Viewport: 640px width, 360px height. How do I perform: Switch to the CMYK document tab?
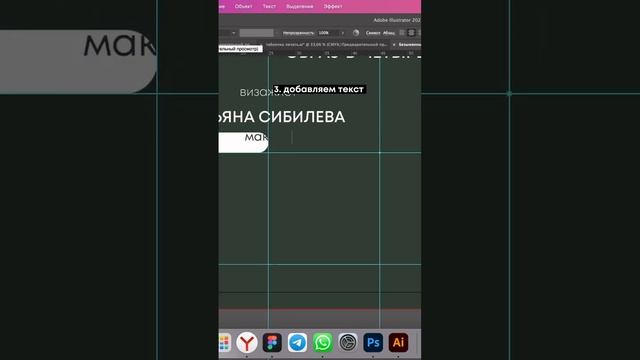click(326, 44)
